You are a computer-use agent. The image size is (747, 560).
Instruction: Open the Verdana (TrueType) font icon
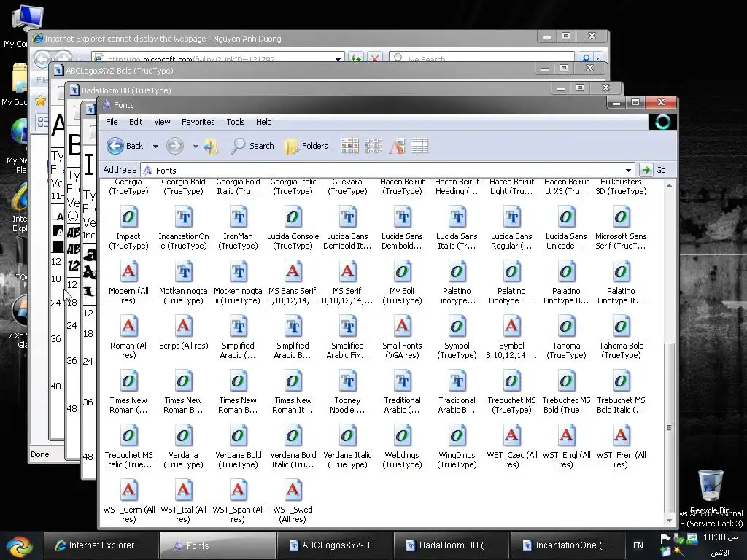pyautogui.click(x=183, y=437)
